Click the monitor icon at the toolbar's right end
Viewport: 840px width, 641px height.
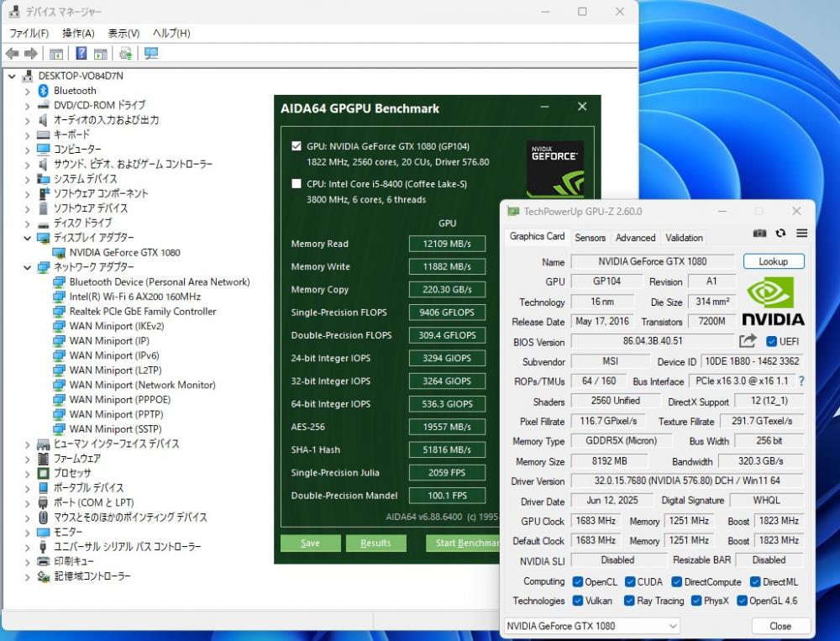click(x=151, y=54)
